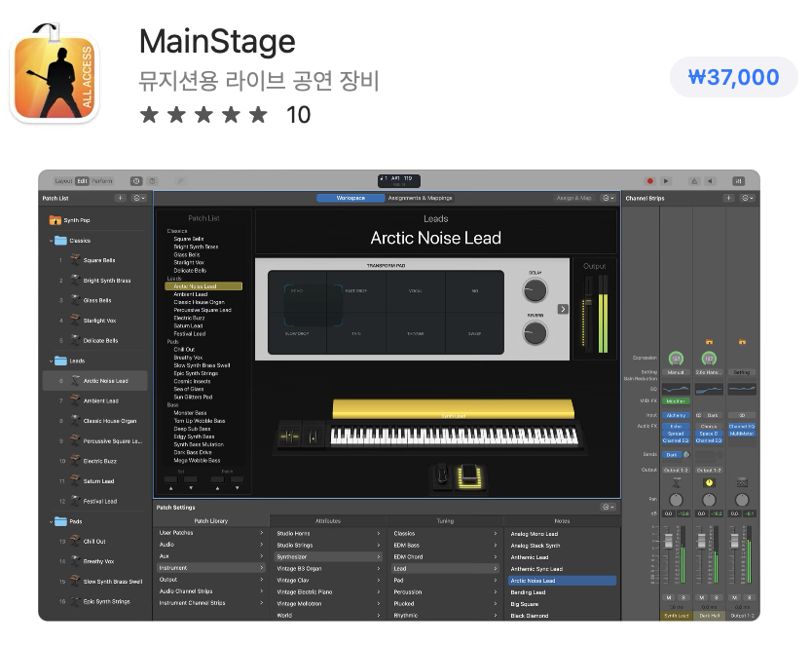This screenshot has width=812, height=645.
Task: Add a channel strip with the plus button
Action: [x=728, y=198]
